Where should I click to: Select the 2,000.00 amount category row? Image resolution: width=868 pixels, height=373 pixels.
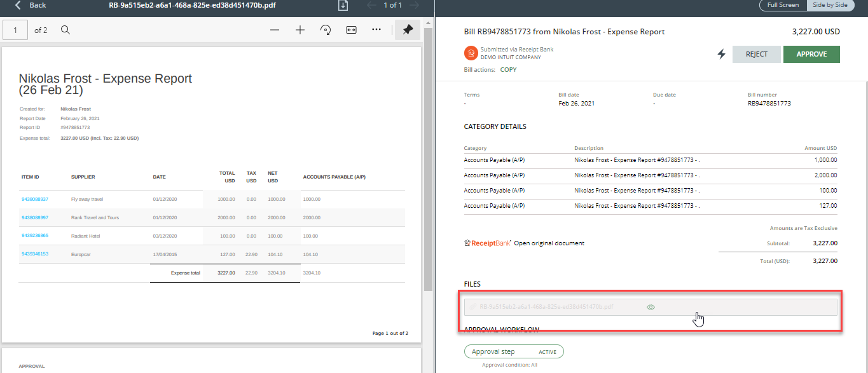click(x=651, y=175)
